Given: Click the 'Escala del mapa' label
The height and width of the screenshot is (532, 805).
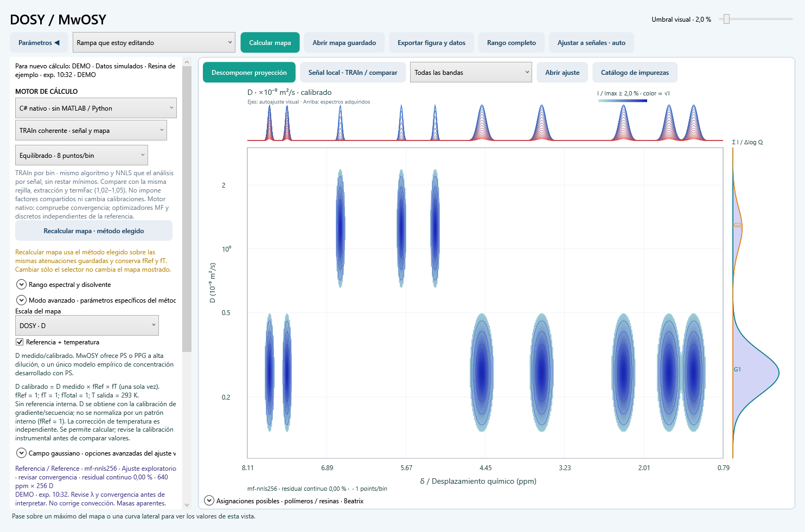Looking at the screenshot, I should 38,311.
